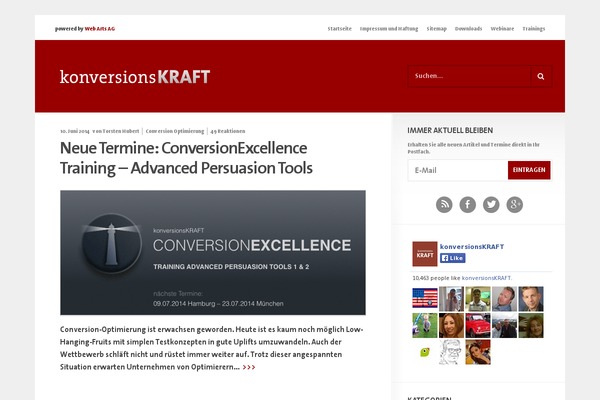Focus the E-Mail input field
The image size is (600, 400).
[x=458, y=170]
